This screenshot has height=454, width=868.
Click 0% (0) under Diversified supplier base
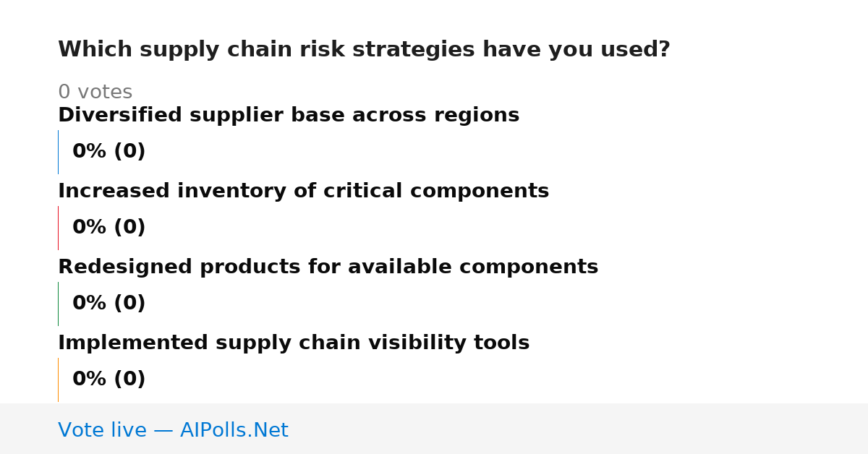point(109,152)
